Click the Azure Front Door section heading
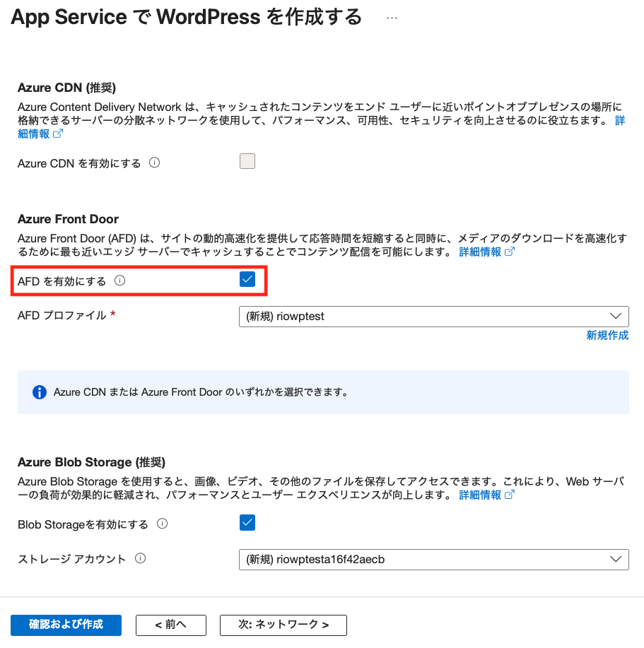This screenshot has height=648, width=644. 68,219
